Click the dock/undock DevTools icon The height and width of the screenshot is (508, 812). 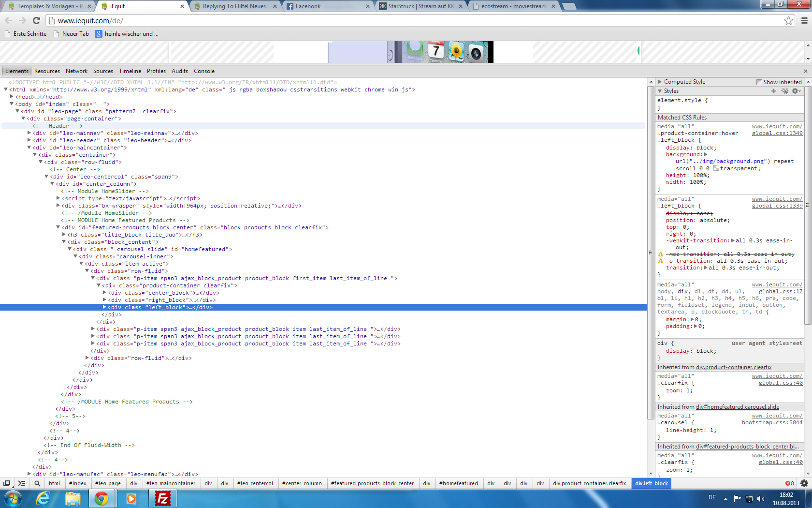pos(7,483)
